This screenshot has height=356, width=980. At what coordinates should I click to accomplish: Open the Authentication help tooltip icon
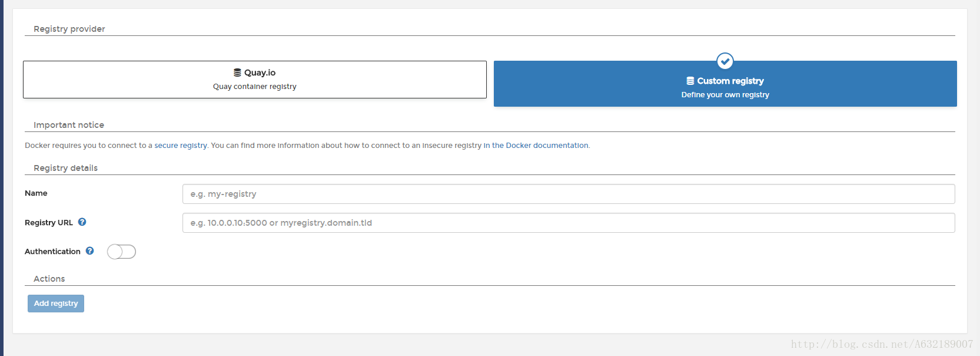click(90, 251)
